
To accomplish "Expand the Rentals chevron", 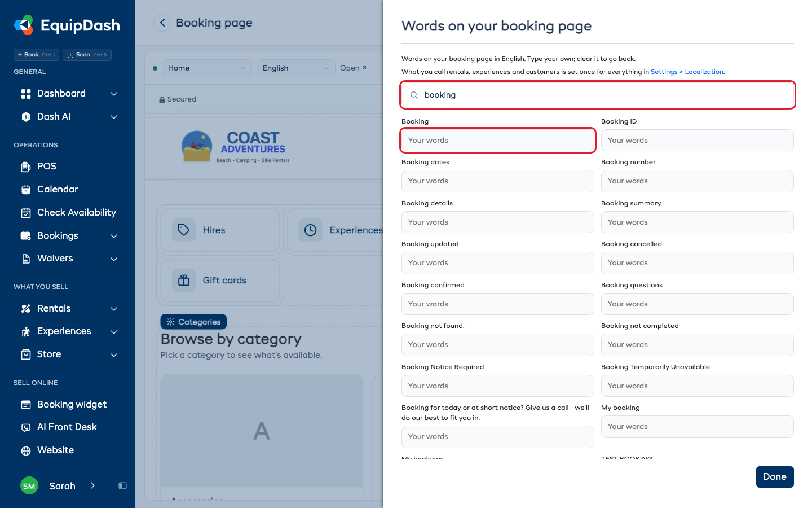I will pyautogui.click(x=114, y=309).
